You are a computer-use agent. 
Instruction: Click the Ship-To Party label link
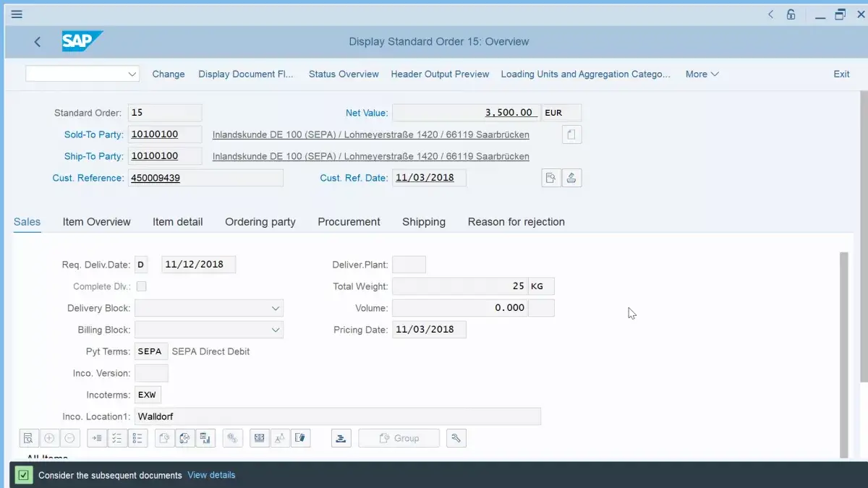(94, 156)
